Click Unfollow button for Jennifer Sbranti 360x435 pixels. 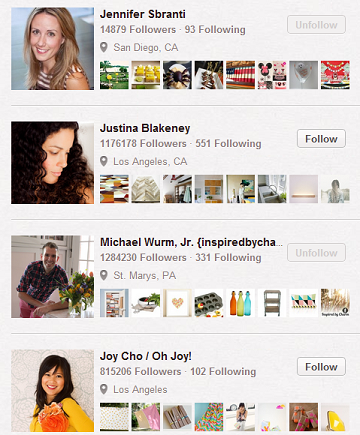click(x=316, y=25)
